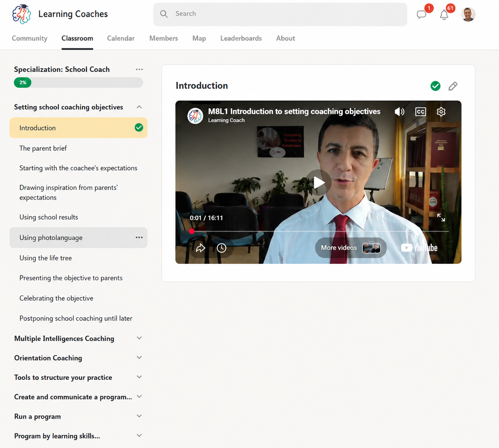499x448 pixels.
Task: Expand Program by learning skills section
Action: coord(139,436)
